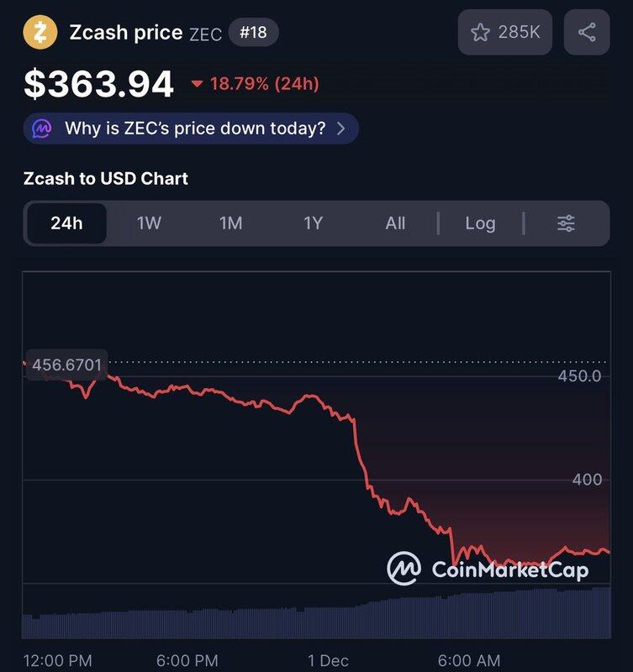Select the 24h time range
Viewport: 633px width, 672px height.
click(x=66, y=223)
